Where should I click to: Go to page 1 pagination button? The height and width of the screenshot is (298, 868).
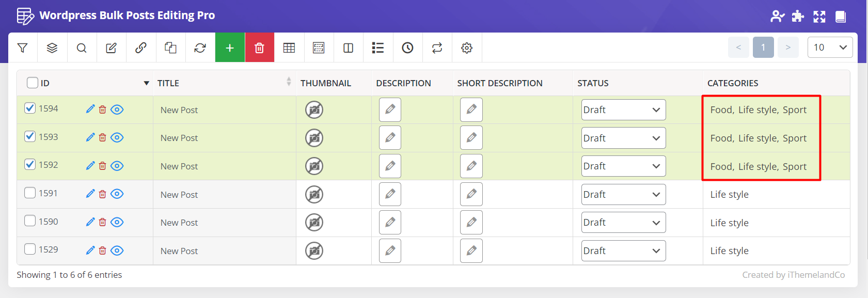[763, 48]
